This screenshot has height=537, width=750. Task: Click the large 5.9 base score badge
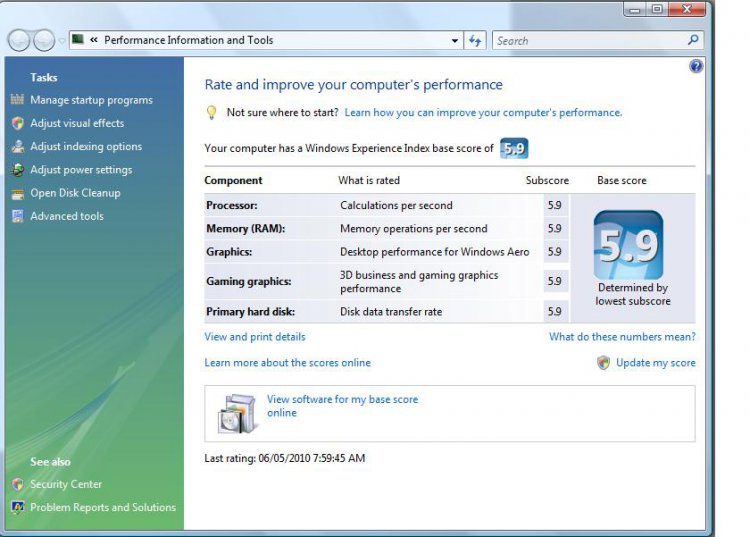tap(629, 245)
